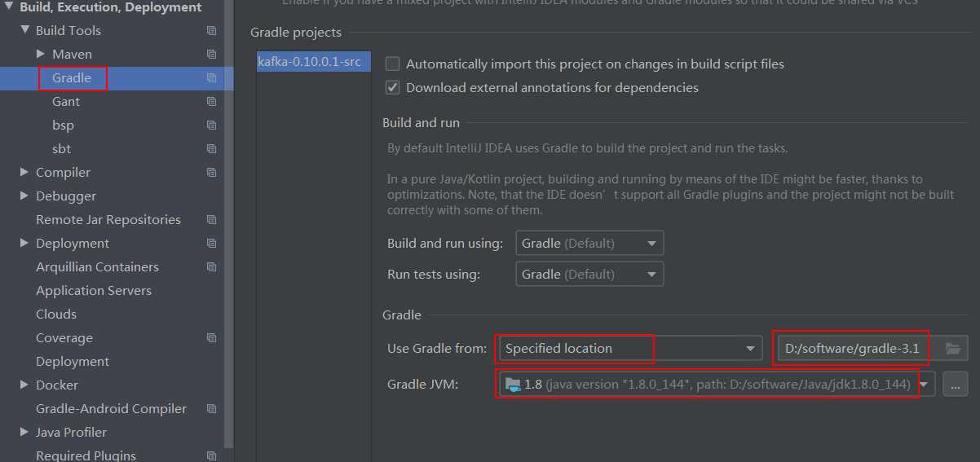Click project-level icon beside Maven
The width and height of the screenshot is (980, 462).
point(211,55)
